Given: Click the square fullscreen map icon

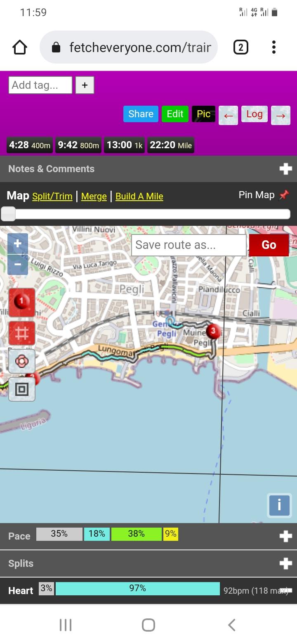Looking at the screenshot, I should click(22, 389).
